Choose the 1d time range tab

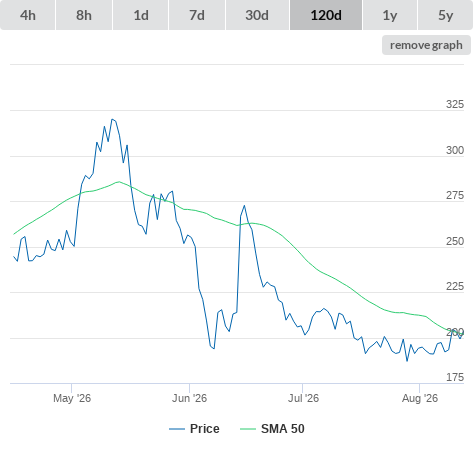click(141, 15)
